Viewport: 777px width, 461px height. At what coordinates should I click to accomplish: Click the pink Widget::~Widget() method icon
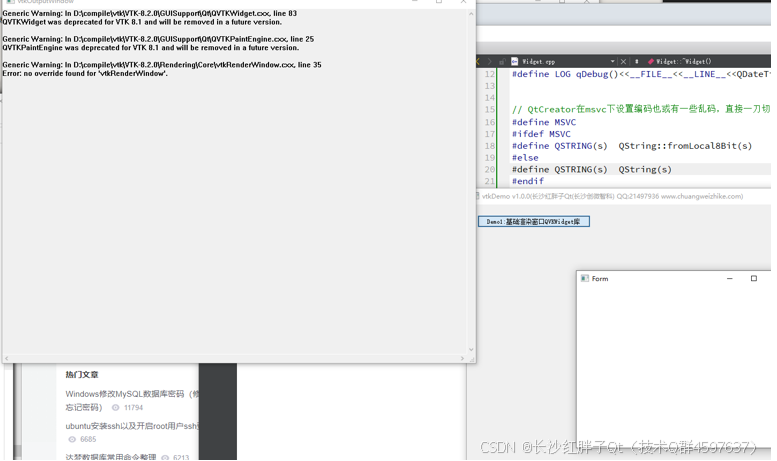[651, 61]
